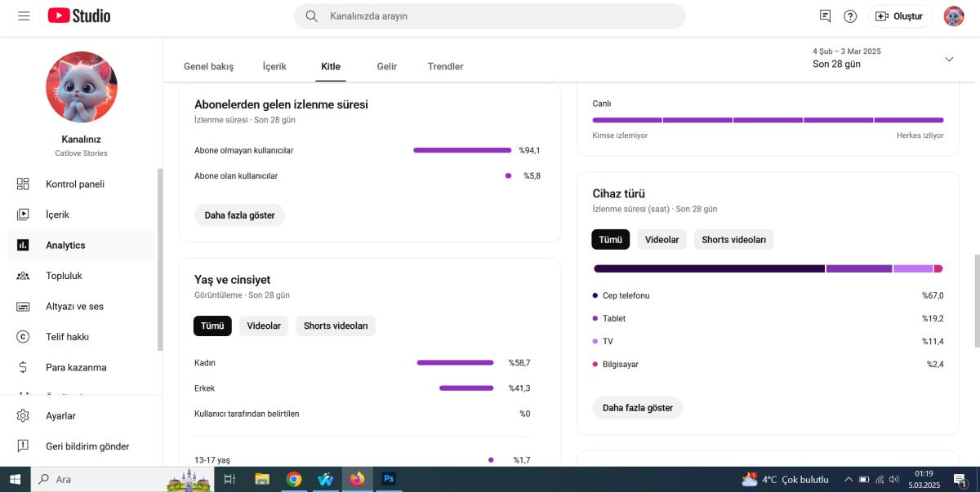
Task: Select Videolar chip under Yaş ve cinsiyet
Action: [x=264, y=326]
